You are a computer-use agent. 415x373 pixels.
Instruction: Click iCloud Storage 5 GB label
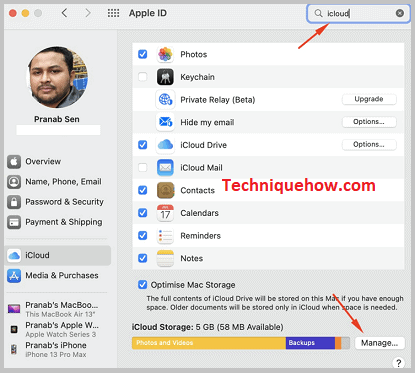point(207,327)
